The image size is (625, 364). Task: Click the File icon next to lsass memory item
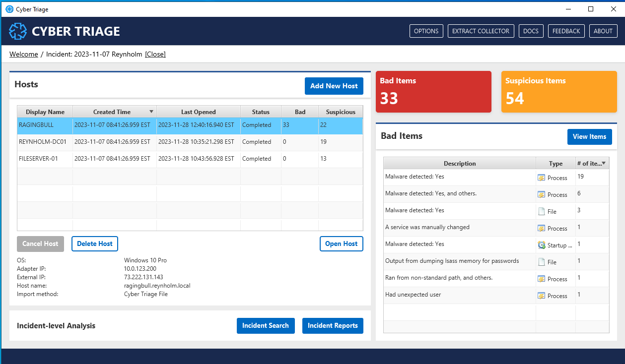click(x=542, y=262)
